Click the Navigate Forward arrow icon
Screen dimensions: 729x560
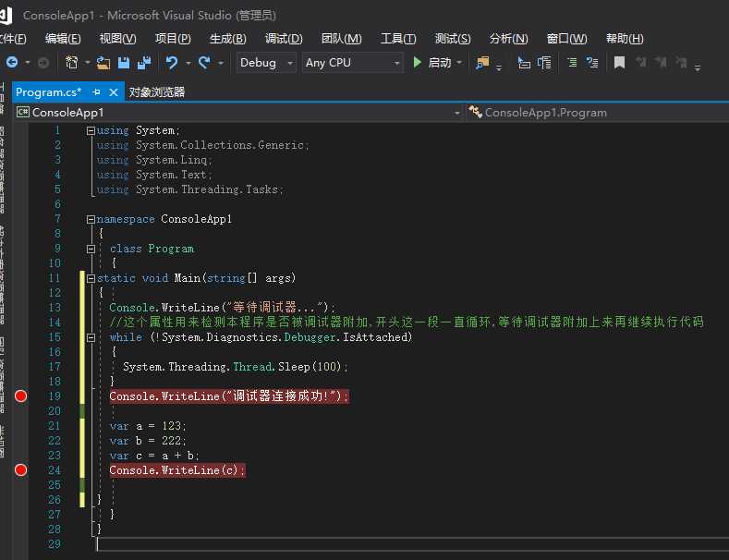43,62
